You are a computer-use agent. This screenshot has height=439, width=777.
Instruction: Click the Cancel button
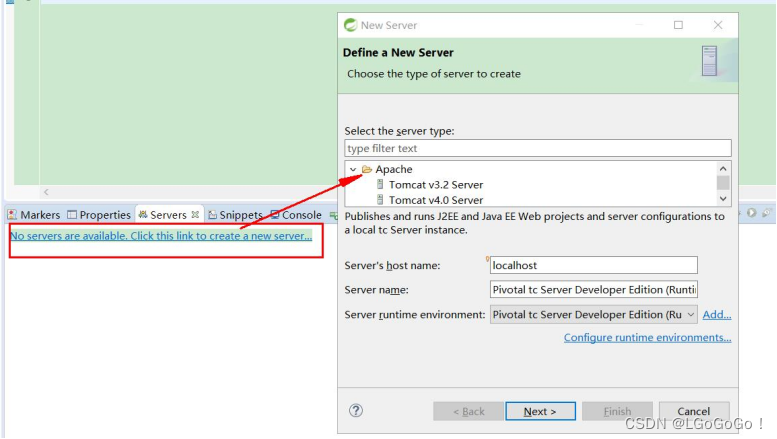point(694,411)
